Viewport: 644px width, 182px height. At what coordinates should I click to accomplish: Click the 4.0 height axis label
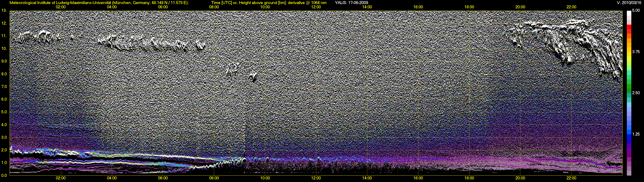pyautogui.click(x=4, y=125)
